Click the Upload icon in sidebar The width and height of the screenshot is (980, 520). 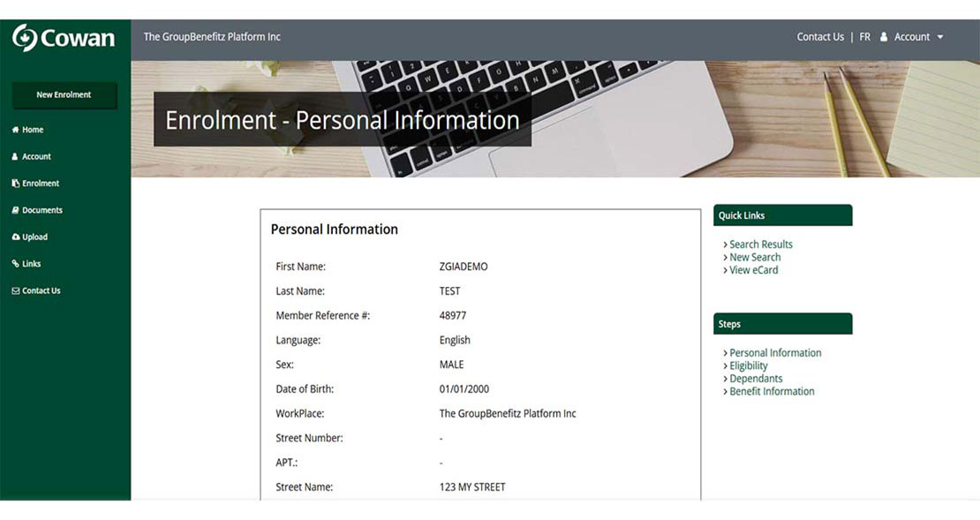click(16, 237)
